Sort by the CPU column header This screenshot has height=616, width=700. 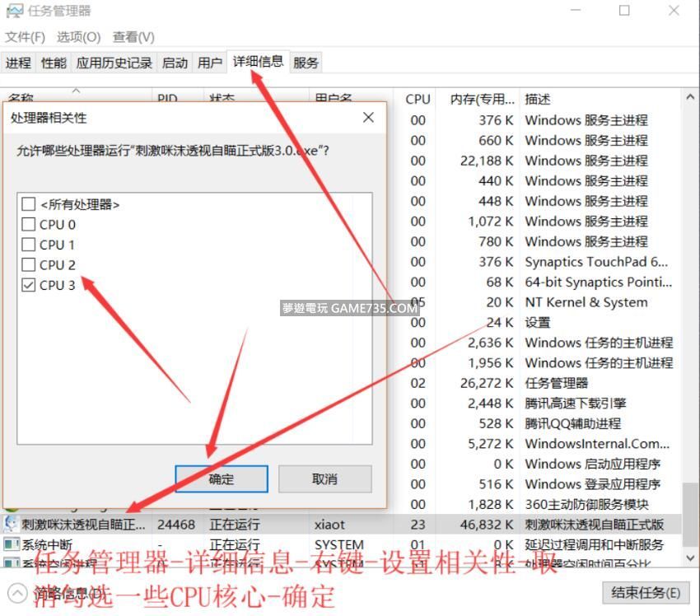(418, 99)
